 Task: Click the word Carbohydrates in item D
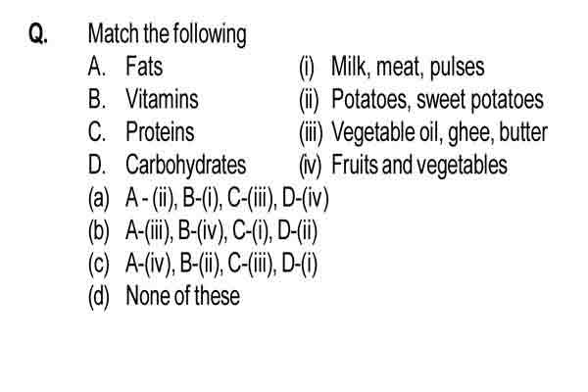click(x=185, y=165)
